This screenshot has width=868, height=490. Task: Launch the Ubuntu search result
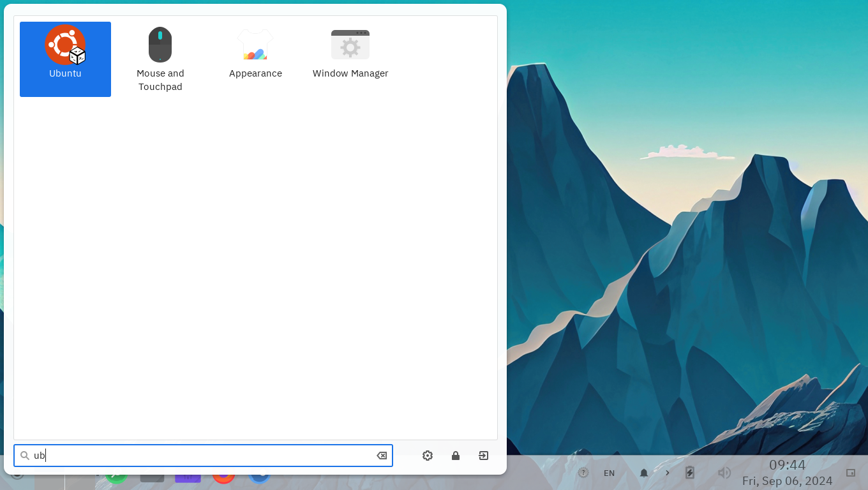(65, 59)
